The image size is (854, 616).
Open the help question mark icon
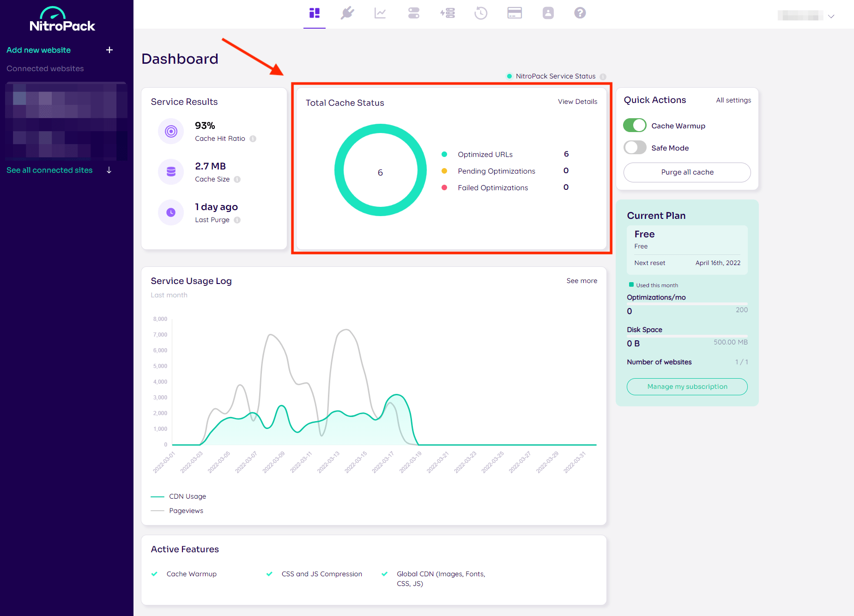tap(580, 13)
